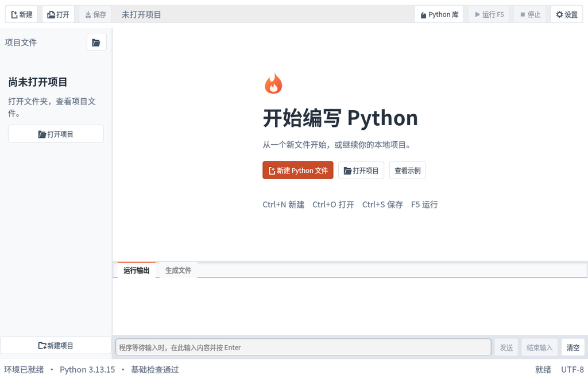Click 打开项目 in the left sidebar
This screenshot has width=588, height=379.
point(56,134)
